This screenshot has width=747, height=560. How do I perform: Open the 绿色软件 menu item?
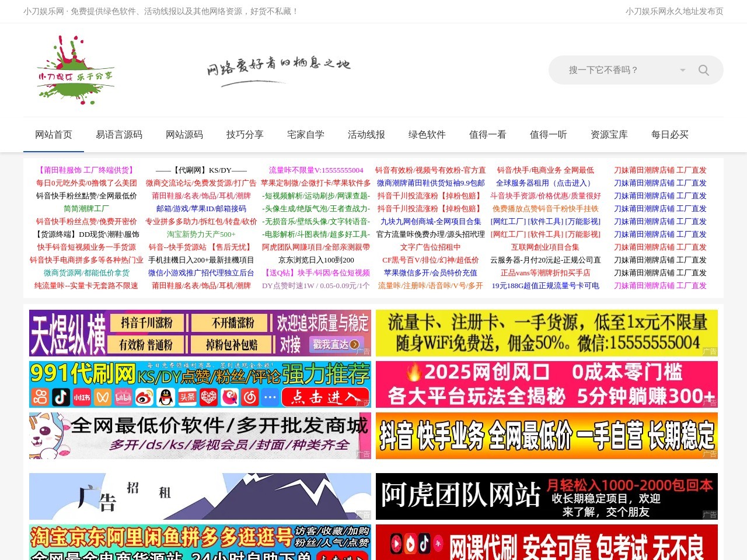[427, 135]
